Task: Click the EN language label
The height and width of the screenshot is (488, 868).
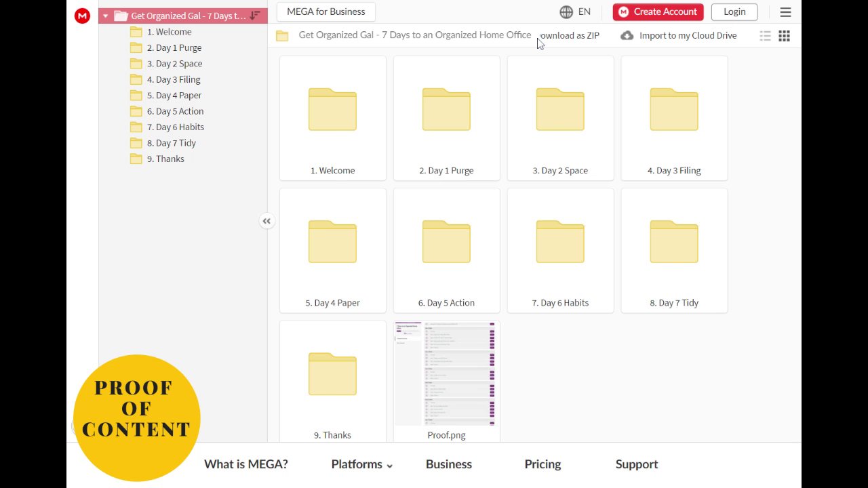Action: [585, 12]
